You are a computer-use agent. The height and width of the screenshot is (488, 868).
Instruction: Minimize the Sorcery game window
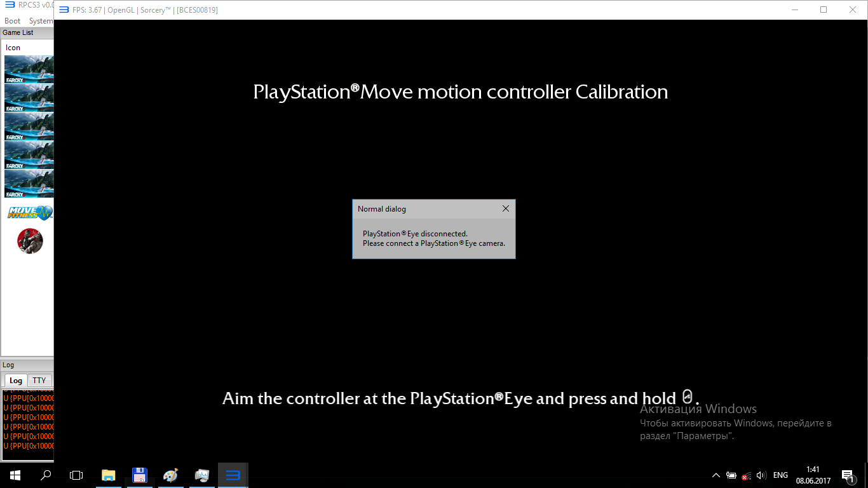pyautogui.click(x=795, y=10)
